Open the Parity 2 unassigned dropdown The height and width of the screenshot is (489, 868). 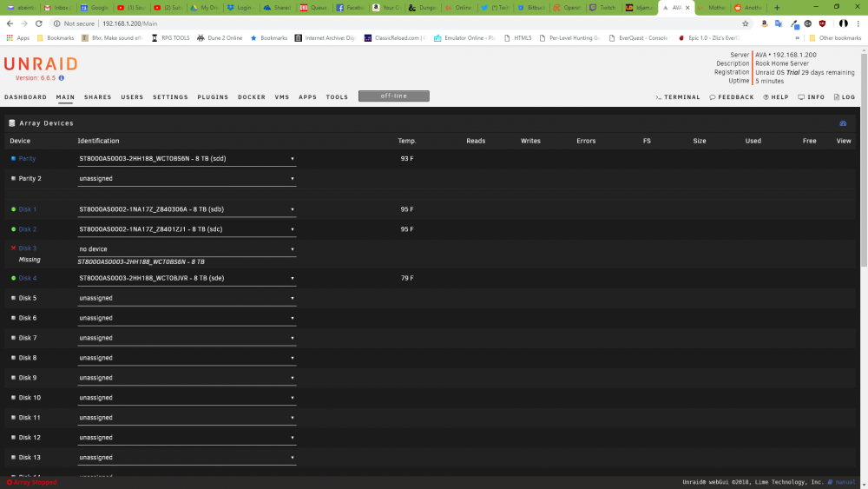click(x=187, y=178)
